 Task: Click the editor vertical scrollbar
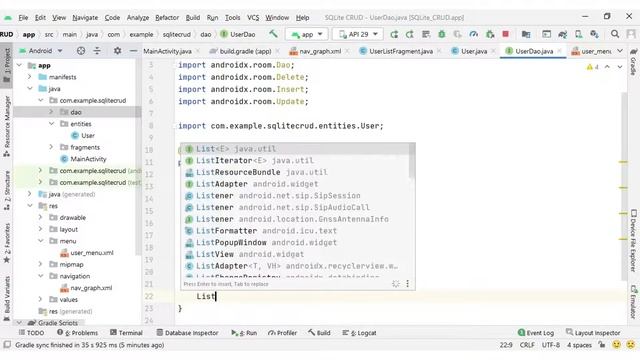623,186
